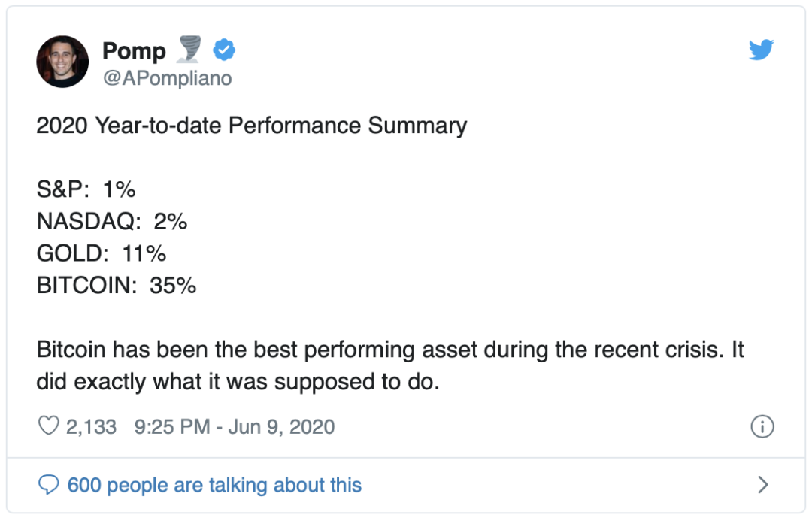
Task: Click the '2020 Year-to-date Performance Summary' heading
Action: (252, 126)
